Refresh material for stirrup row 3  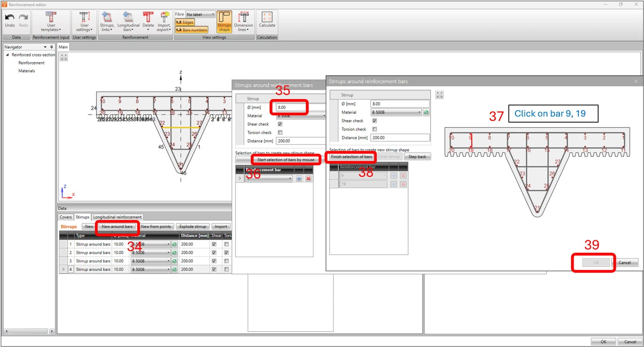click(x=174, y=261)
